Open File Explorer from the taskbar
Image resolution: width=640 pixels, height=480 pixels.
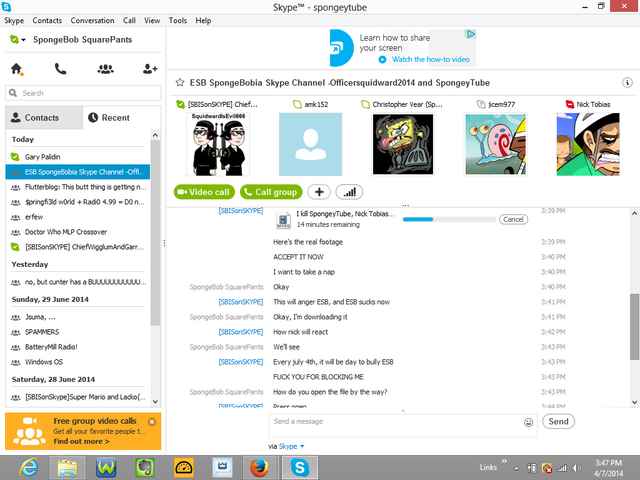coord(67,468)
